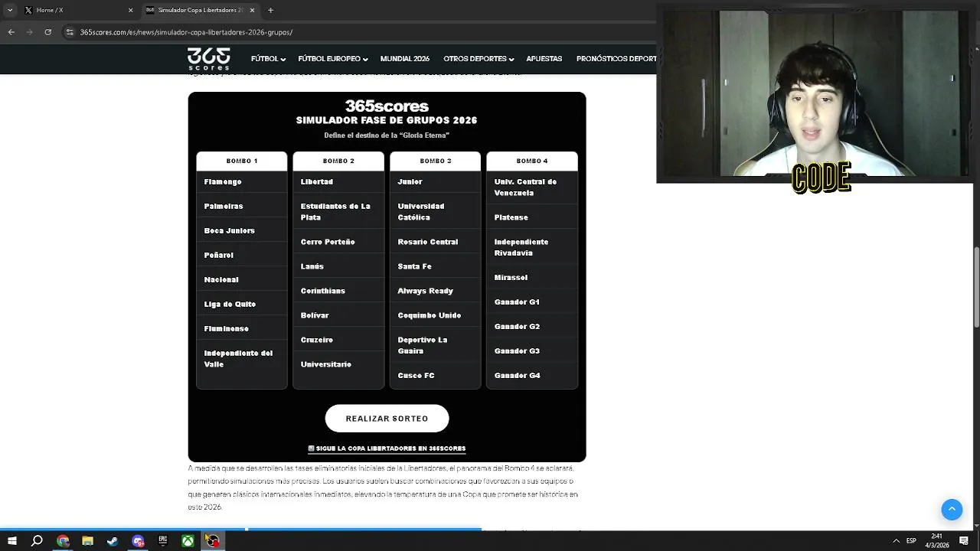Close the Home / X tab
Screen dimensions: 980x551
130,10
